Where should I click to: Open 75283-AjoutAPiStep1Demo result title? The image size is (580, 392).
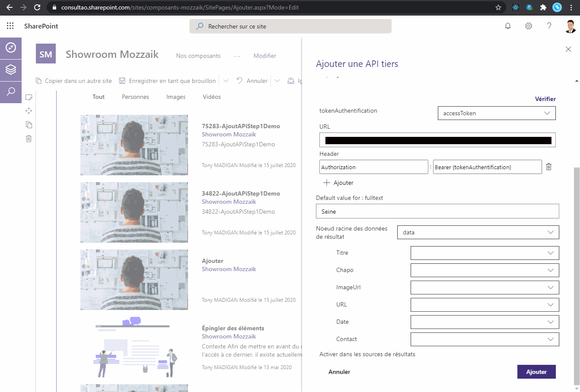(x=241, y=126)
